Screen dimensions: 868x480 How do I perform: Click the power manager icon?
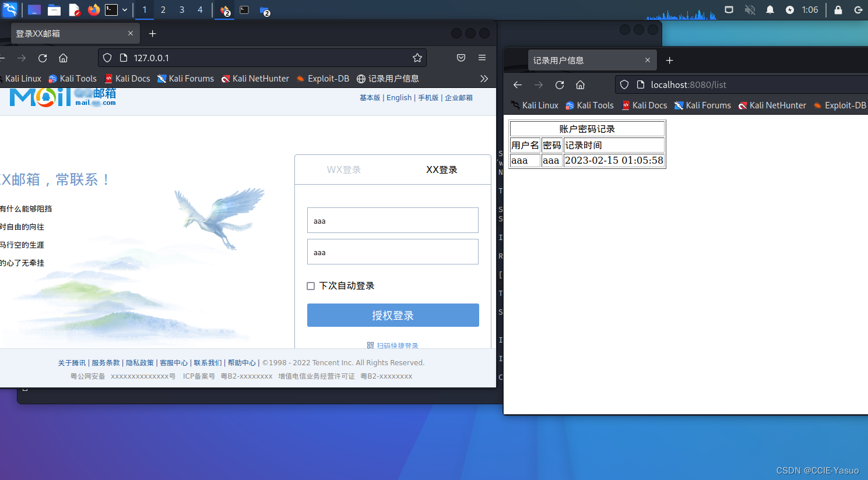790,10
